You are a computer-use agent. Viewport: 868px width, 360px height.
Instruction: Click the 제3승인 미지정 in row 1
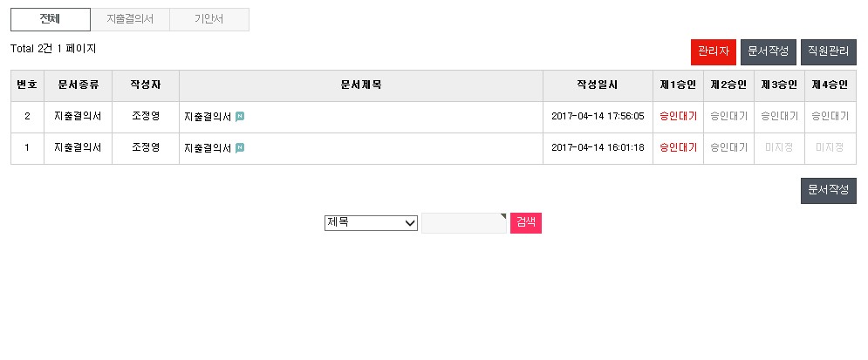point(779,147)
